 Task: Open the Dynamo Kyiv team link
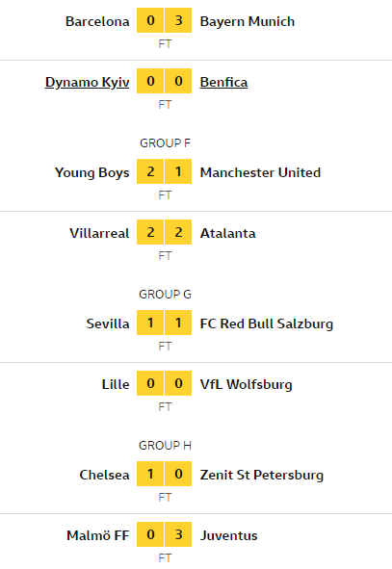click(87, 83)
